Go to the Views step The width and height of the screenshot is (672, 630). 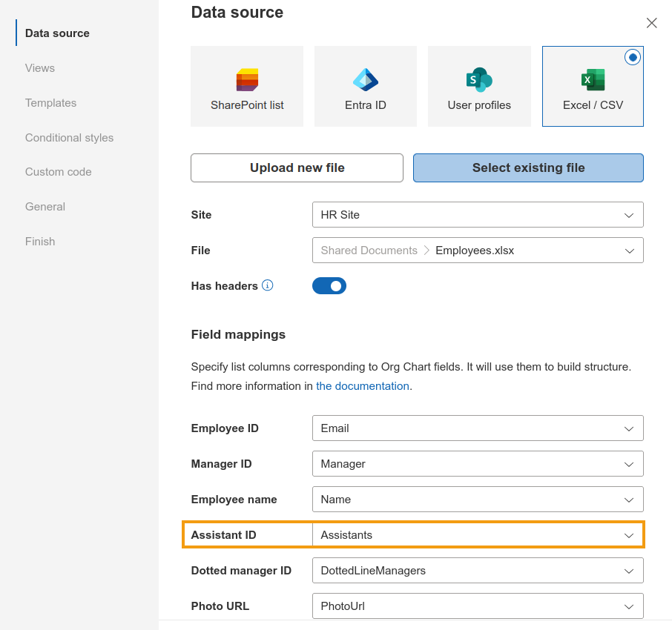(40, 68)
